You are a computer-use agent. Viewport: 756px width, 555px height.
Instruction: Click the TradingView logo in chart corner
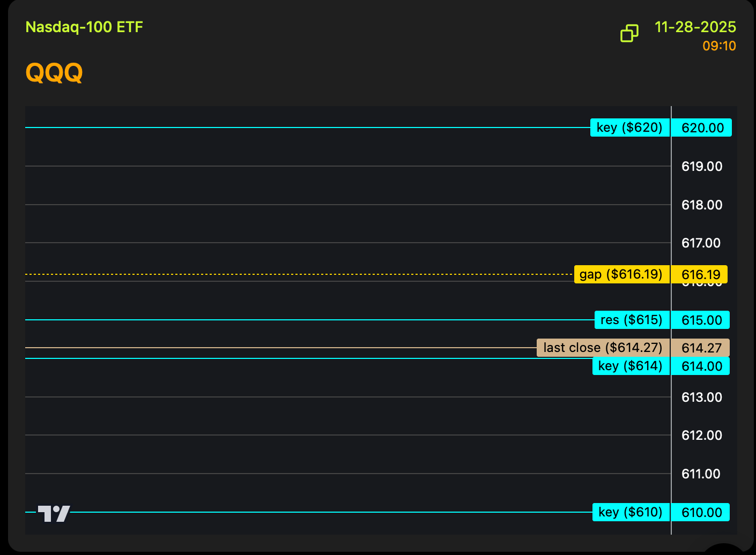tap(54, 513)
